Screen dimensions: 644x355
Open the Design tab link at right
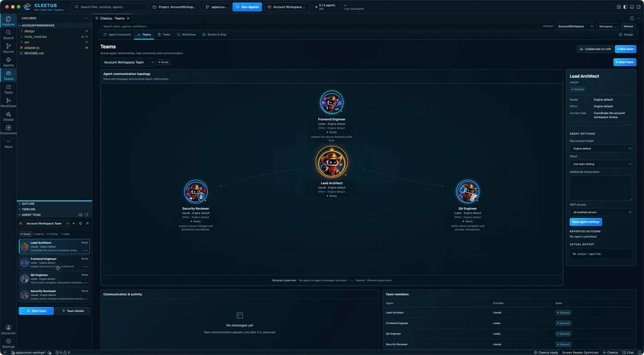point(626,35)
